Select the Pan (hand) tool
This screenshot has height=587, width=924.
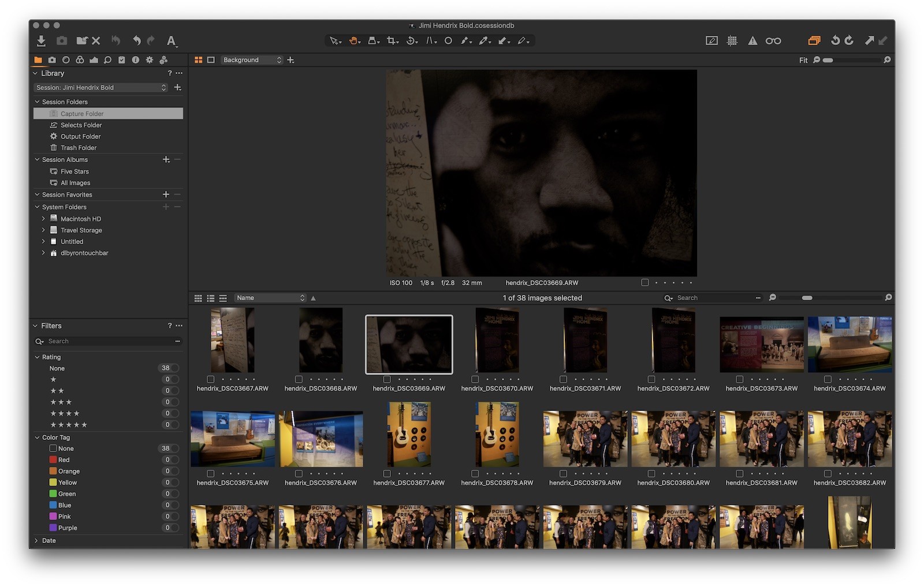(353, 40)
